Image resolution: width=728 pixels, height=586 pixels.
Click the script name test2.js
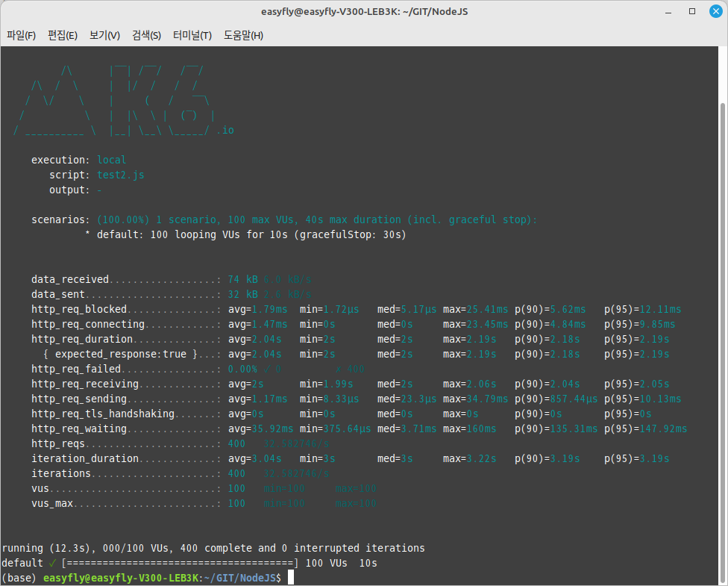[121, 175]
